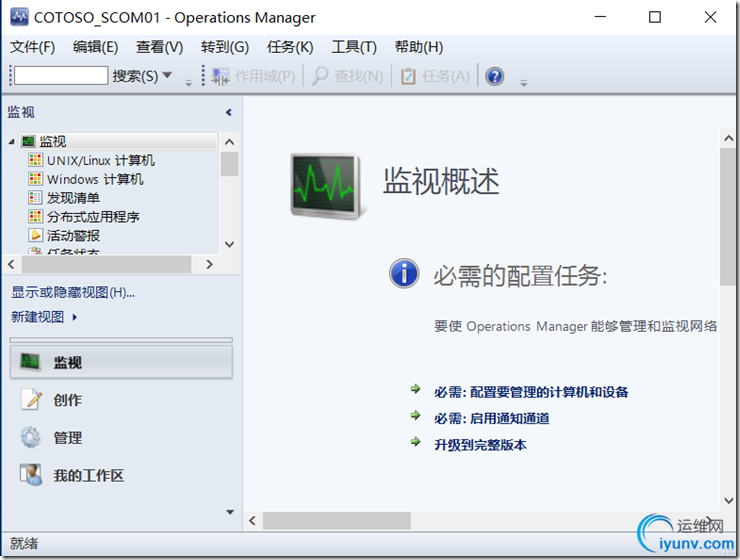Click green arrow beside 配置要管理的计算机和设备

tap(415, 389)
